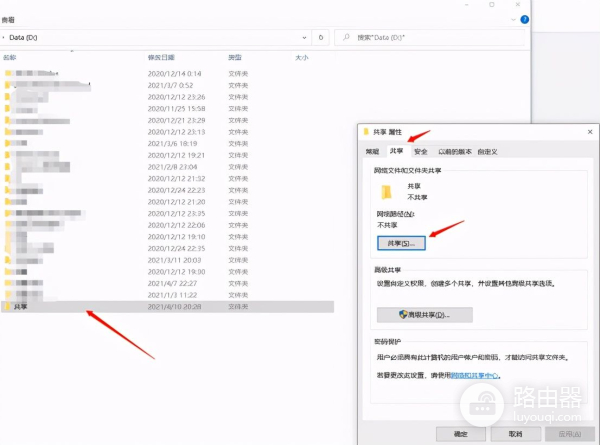
Task: Select folder dated 2020/12/21 23:29
Action: coord(167,120)
